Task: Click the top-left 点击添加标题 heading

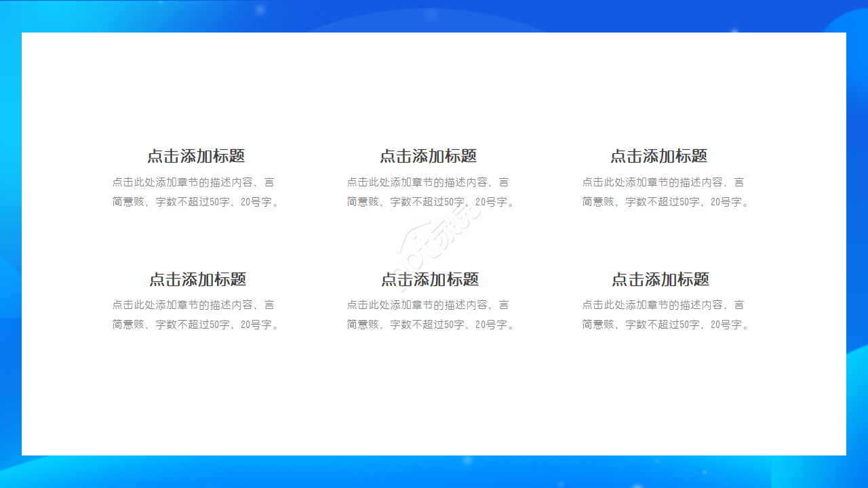Action: [x=196, y=157]
